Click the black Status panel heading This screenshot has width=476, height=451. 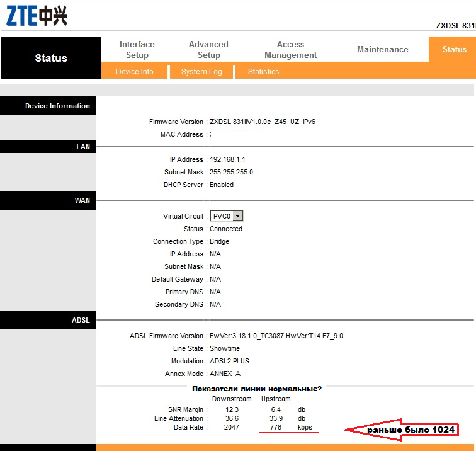point(50,58)
